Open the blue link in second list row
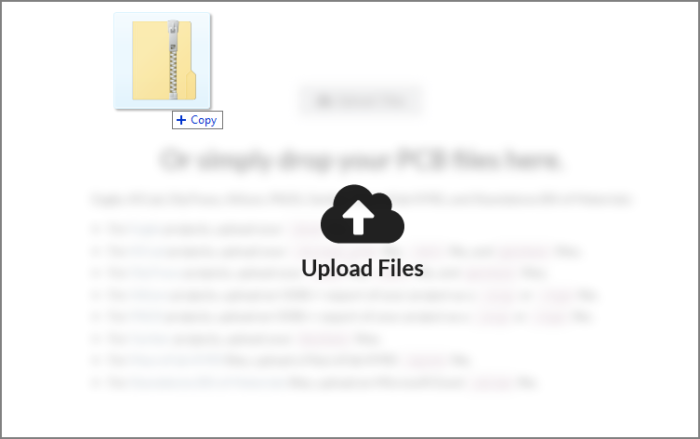Image resolution: width=700 pixels, height=439 pixels. coord(147,251)
